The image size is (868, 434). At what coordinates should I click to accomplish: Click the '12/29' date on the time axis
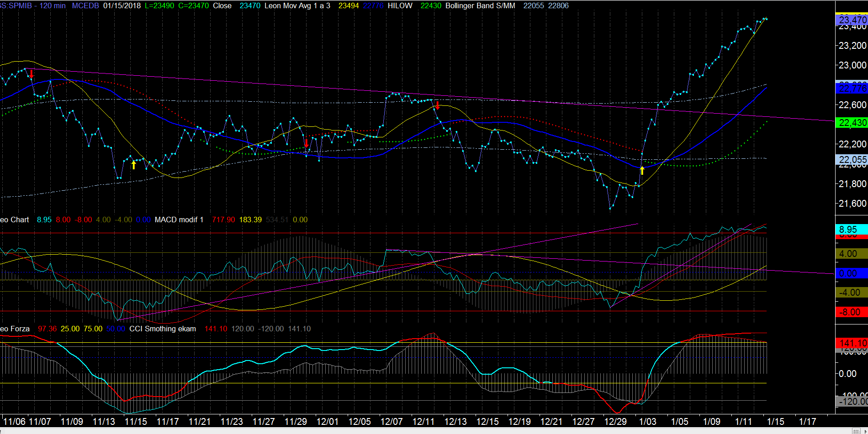[x=615, y=422]
